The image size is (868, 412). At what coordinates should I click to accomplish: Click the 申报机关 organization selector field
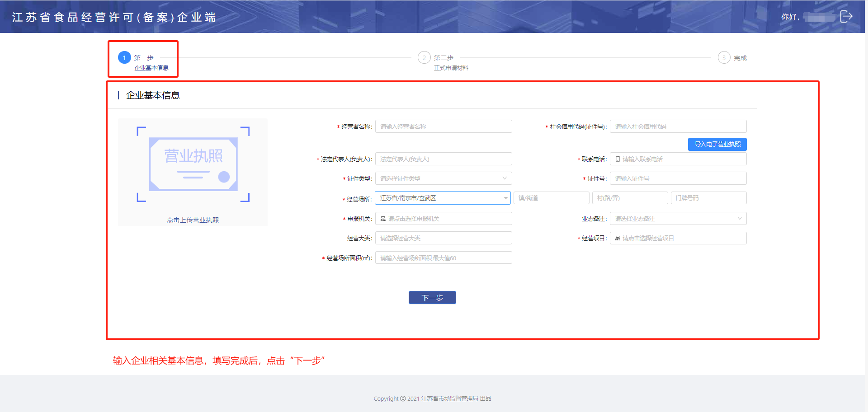click(443, 219)
